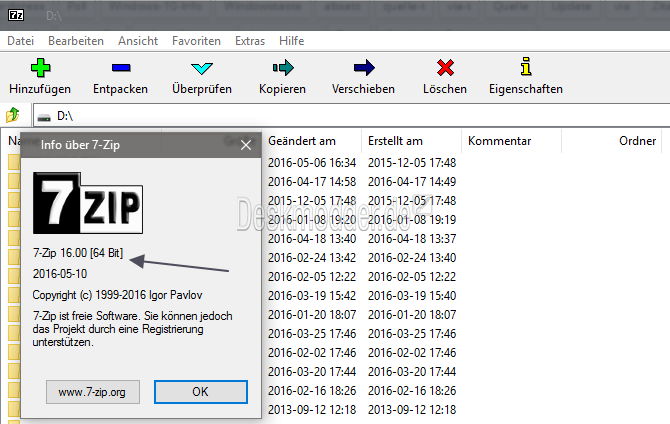
Task: Open the Ansicht menu
Action: [x=138, y=41]
